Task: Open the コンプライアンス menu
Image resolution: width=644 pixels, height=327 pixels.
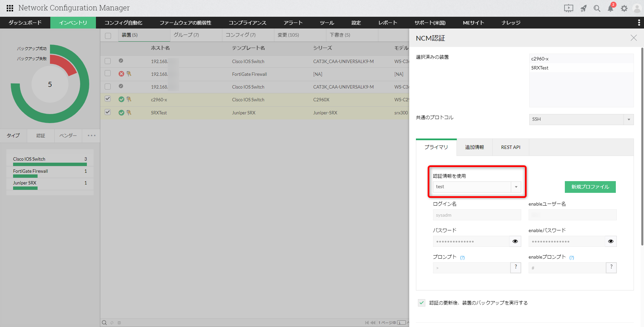Action: point(248,22)
